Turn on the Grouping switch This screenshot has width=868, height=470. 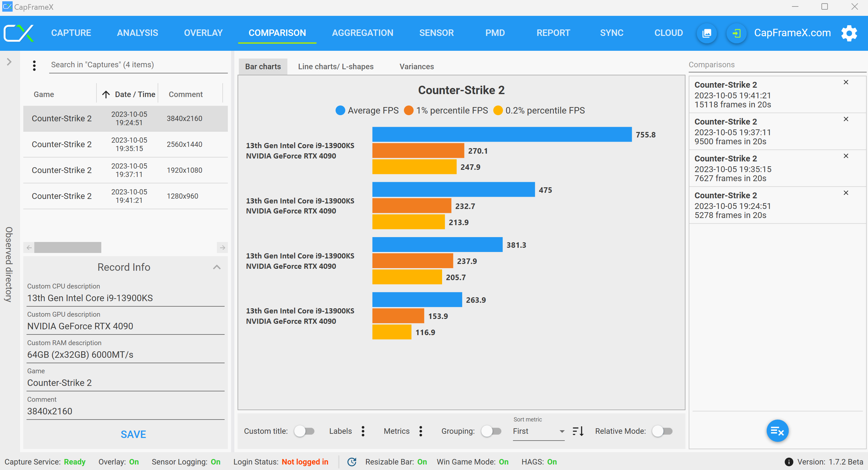click(491, 431)
